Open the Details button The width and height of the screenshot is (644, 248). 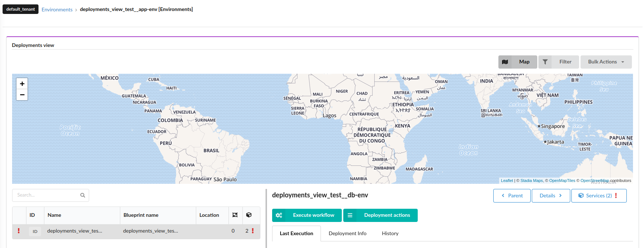tap(550, 196)
